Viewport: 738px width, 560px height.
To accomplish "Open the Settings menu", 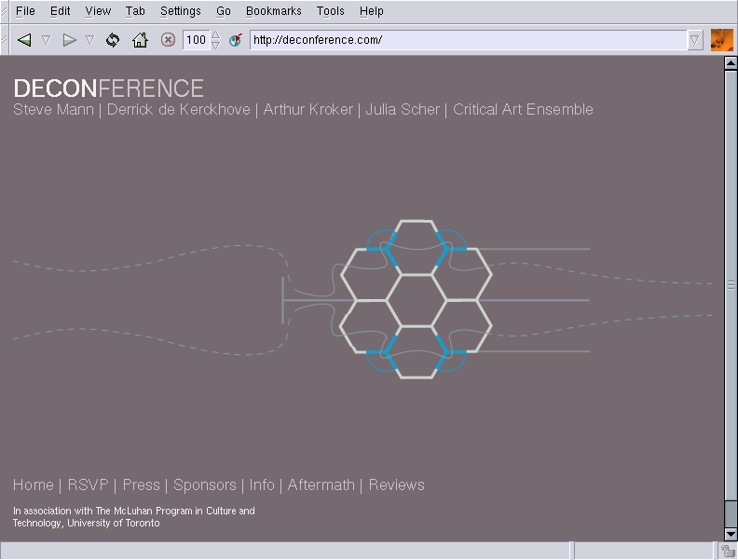I will pyautogui.click(x=180, y=11).
